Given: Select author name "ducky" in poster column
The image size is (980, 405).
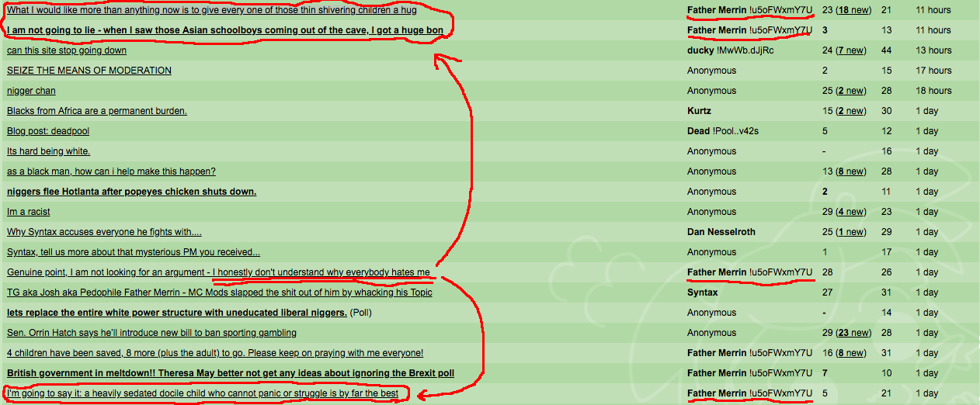Looking at the screenshot, I should click(x=702, y=50).
